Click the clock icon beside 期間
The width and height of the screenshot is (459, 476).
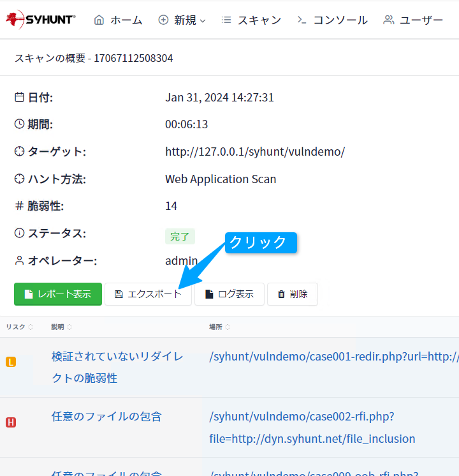(19, 124)
